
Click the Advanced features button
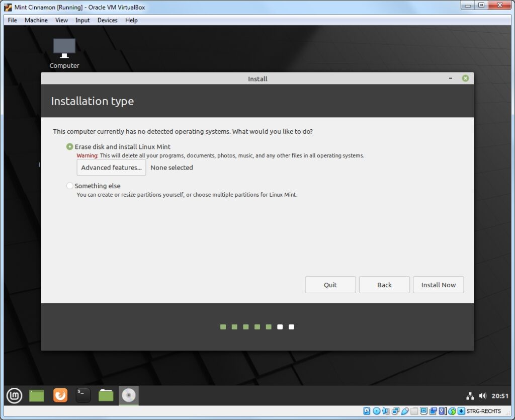[111, 167]
